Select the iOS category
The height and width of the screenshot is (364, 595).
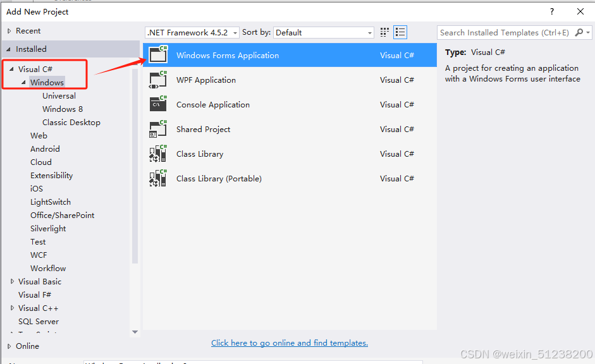click(37, 188)
